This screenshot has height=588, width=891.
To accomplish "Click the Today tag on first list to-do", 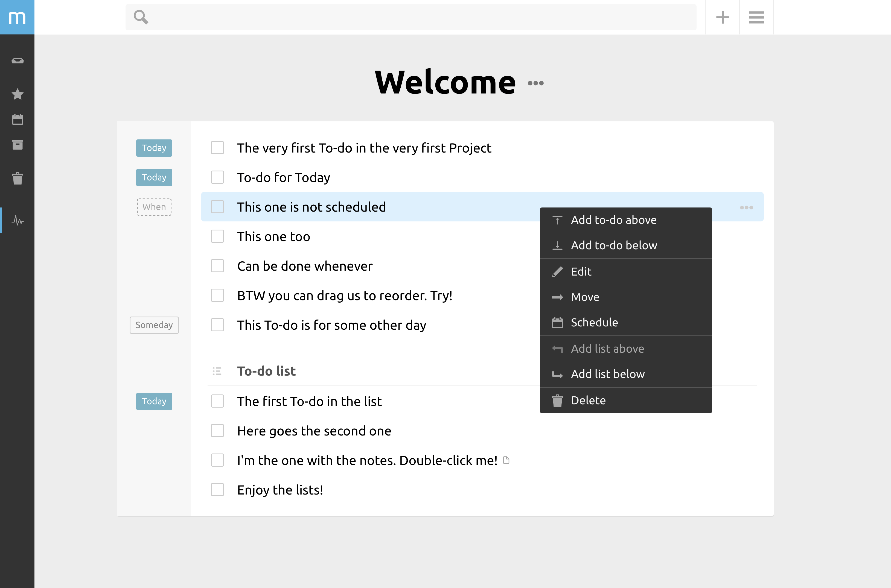I will 154,401.
